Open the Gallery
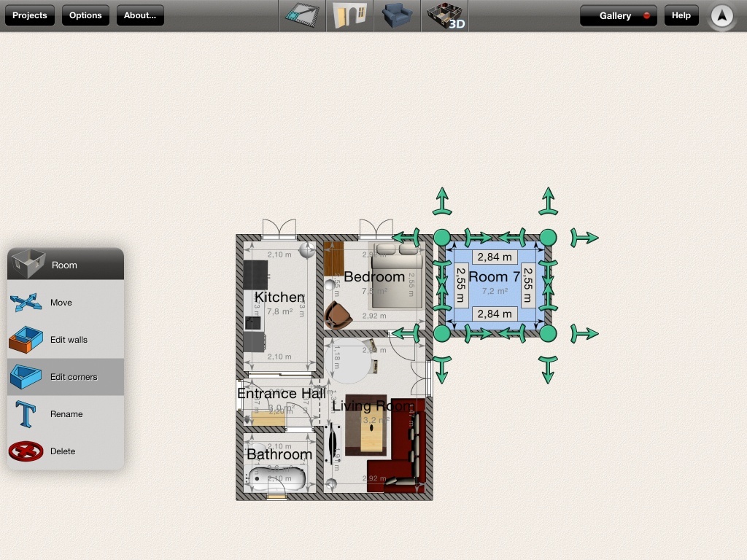The height and width of the screenshot is (560, 747). [617, 15]
